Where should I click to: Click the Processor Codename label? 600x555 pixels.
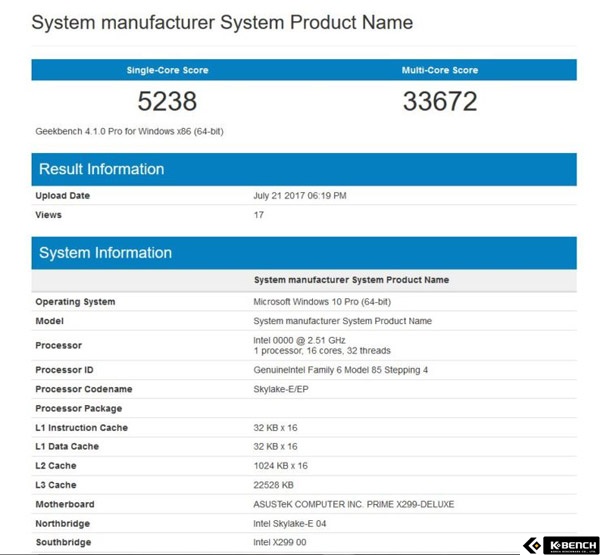(84, 389)
